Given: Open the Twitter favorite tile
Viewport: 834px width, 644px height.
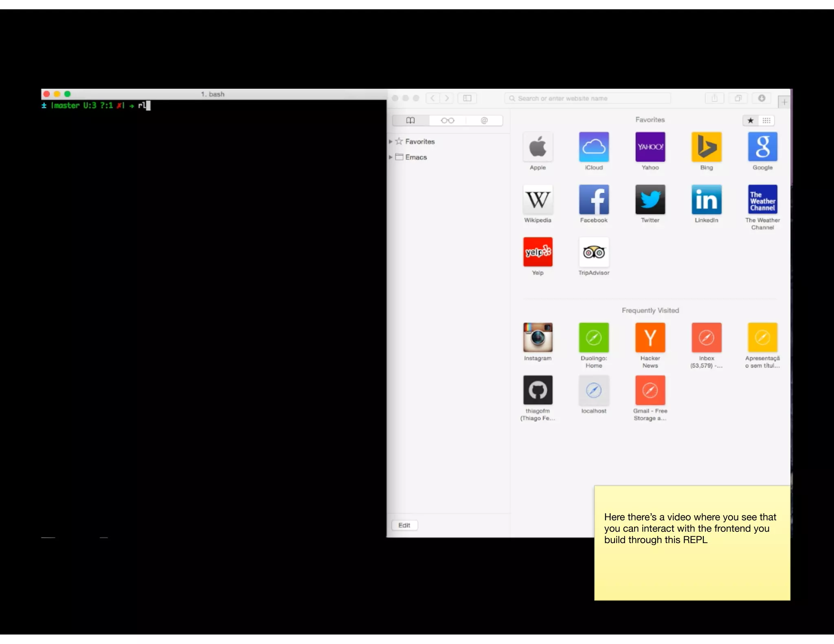Looking at the screenshot, I should [x=650, y=200].
